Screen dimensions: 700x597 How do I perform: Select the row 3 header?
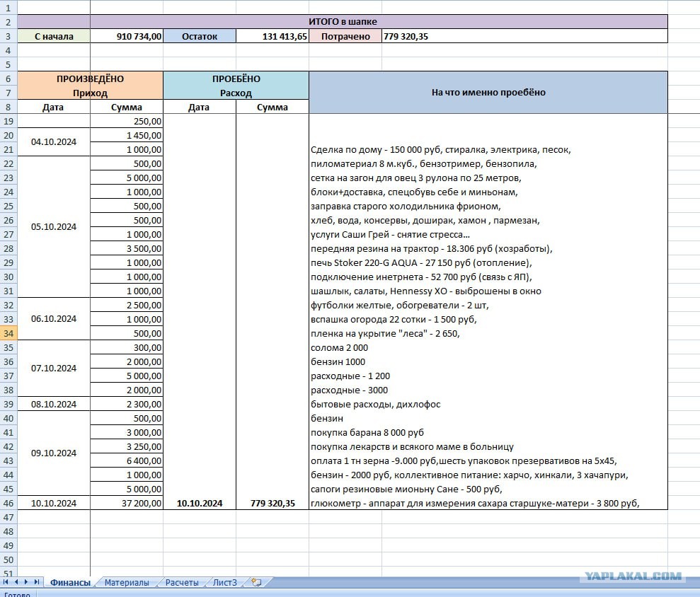(x=8, y=36)
